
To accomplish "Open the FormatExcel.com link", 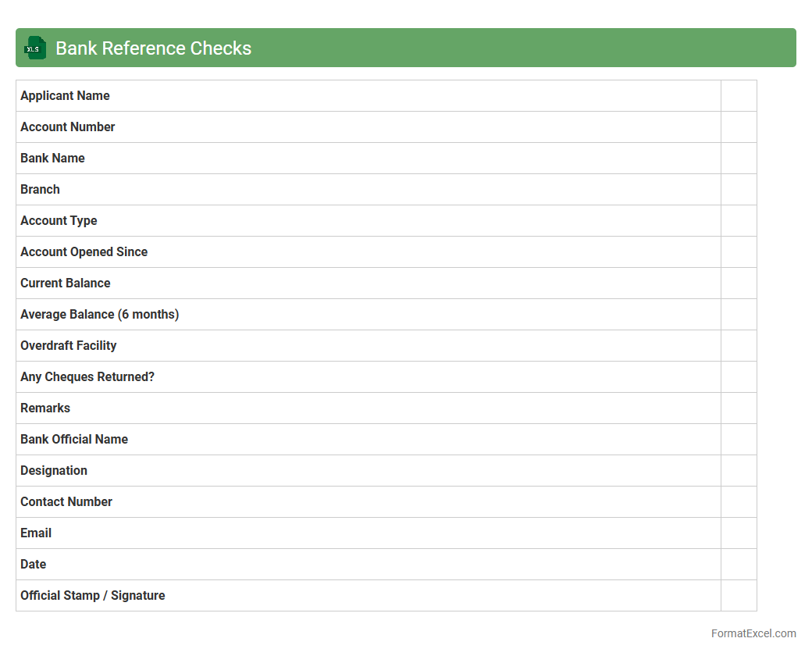I will pyautogui.click(x=753, y=633).
